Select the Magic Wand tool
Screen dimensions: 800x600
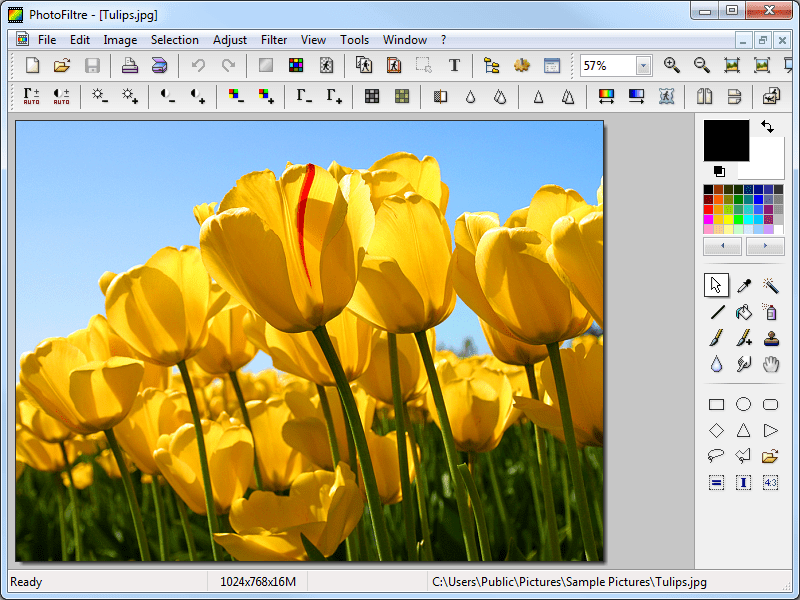pos(770,285)
